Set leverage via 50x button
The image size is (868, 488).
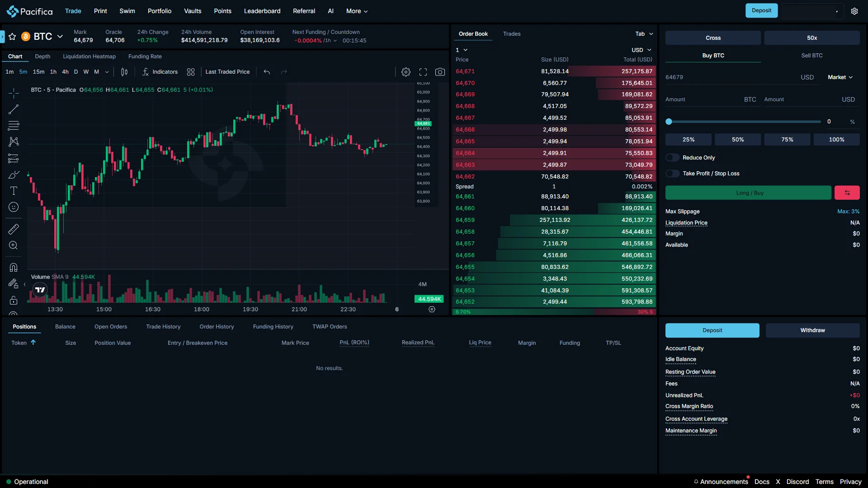point(812,38)
